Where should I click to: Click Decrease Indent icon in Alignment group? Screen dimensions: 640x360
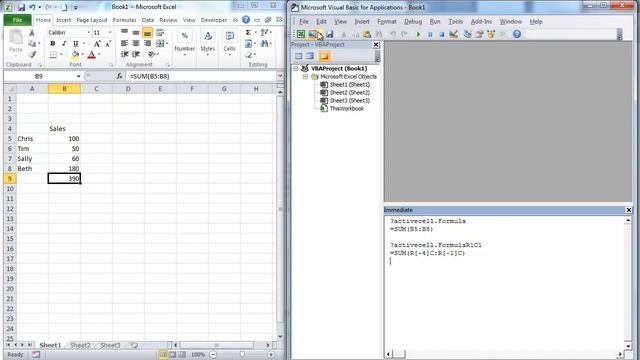125,54
